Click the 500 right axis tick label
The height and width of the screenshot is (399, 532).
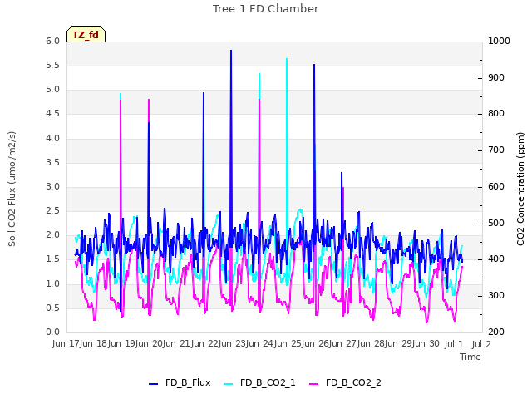[x=496, y=224]
